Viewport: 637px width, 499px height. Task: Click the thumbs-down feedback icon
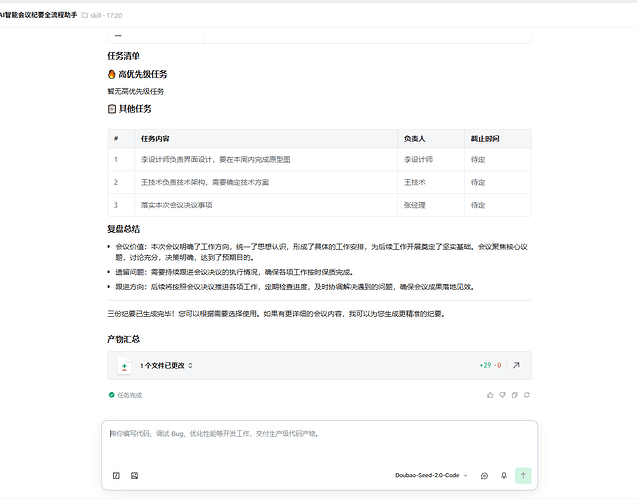pos(503,395)
